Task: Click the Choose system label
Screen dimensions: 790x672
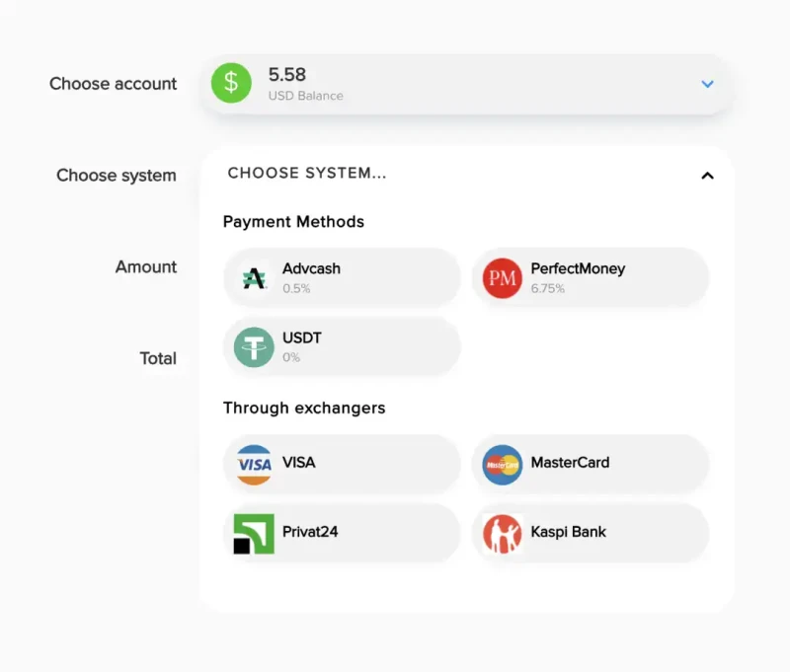Action: pyautogui.click(x=117, y=176)
